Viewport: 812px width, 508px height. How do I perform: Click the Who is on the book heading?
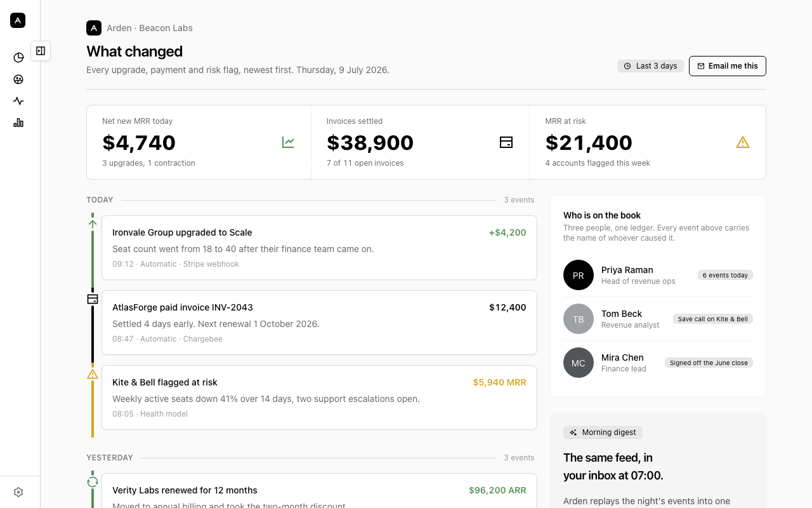(x=602, y=215)
